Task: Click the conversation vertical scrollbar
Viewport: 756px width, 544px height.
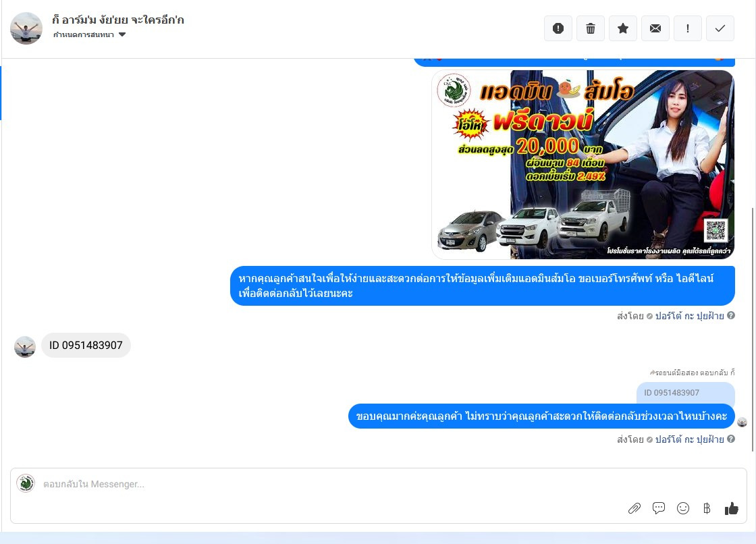Action: pyautogui.click(x=753, y=329)
